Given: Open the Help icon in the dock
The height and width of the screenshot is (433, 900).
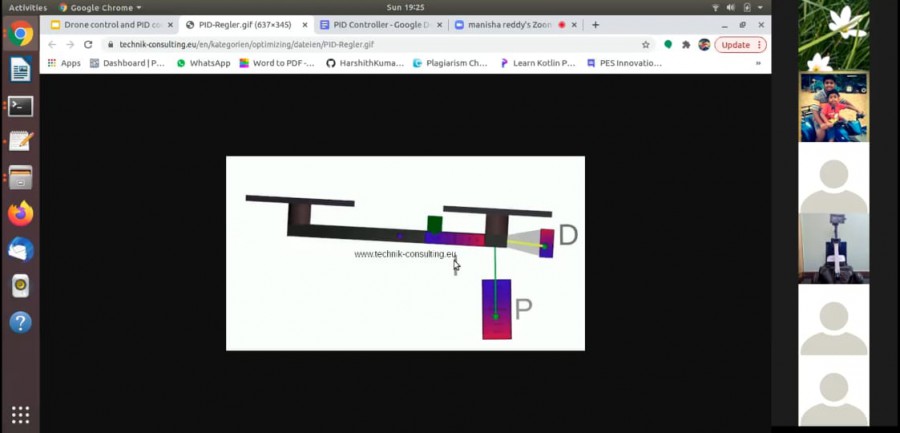Looking at the screenshot, I should (x=20, y=322).
